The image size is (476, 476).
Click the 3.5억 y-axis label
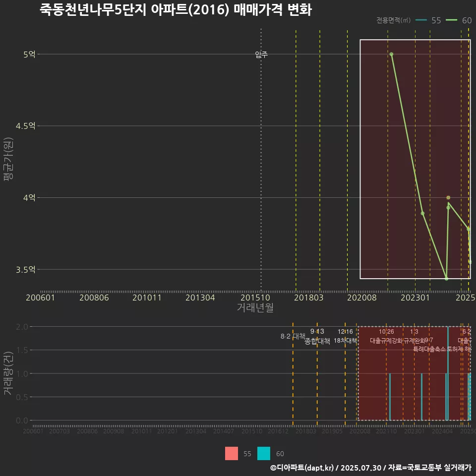click(x=25, y=270)
